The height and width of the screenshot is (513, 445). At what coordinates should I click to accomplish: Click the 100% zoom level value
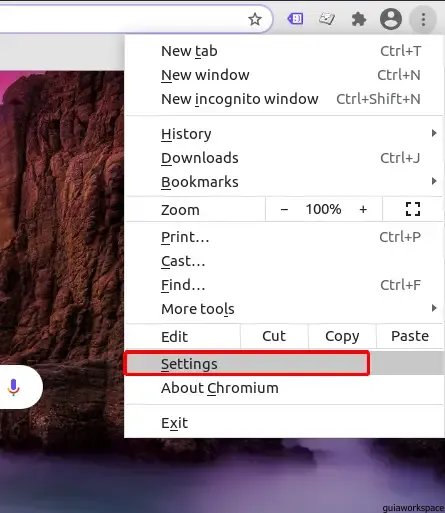click(x=323, y=209)
